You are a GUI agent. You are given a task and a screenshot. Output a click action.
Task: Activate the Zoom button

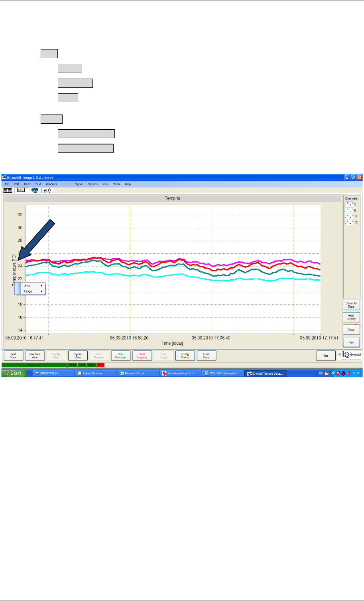[351, 330]
